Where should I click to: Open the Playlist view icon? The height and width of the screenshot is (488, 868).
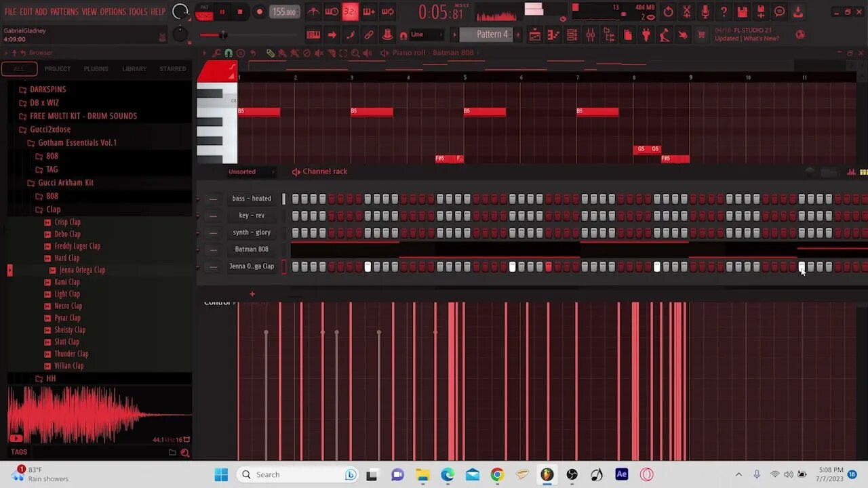coord(535,35)
